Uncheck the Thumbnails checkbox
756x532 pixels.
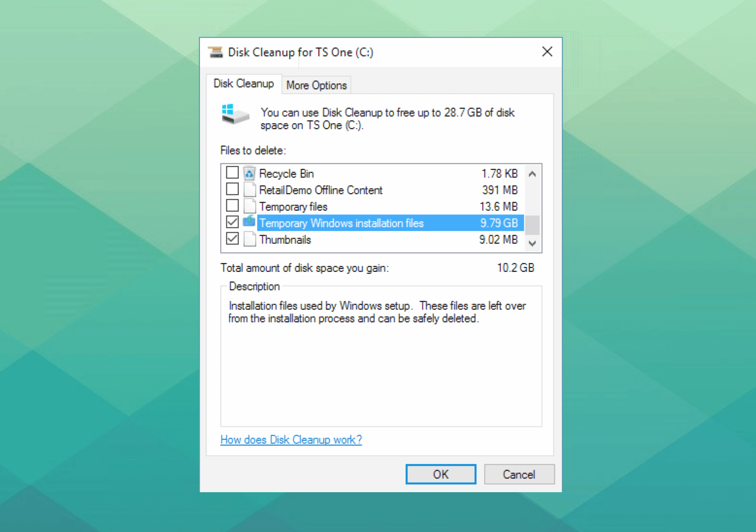coord(232,238)
